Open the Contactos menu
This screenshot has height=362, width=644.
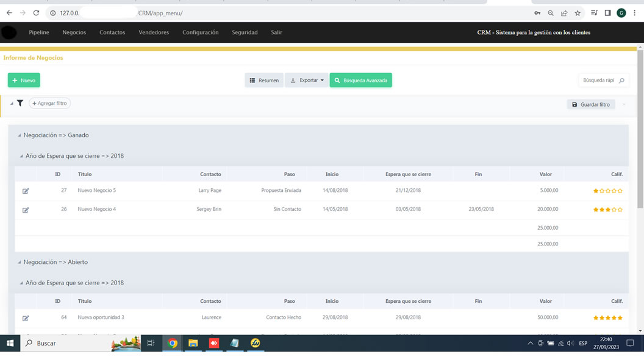pos(112,32)
